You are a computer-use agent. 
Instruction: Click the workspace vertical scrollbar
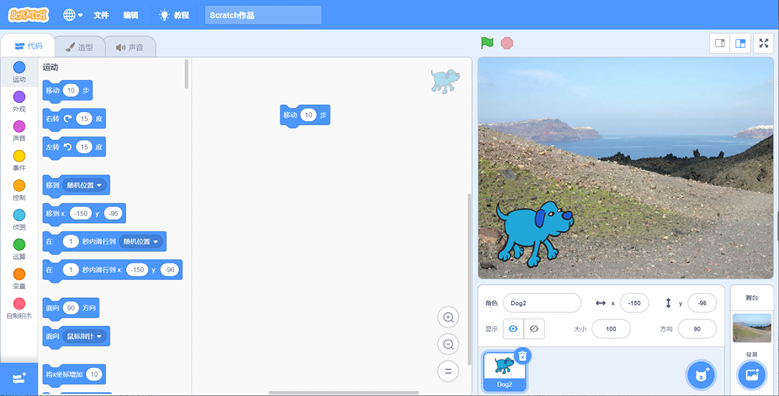468,279
